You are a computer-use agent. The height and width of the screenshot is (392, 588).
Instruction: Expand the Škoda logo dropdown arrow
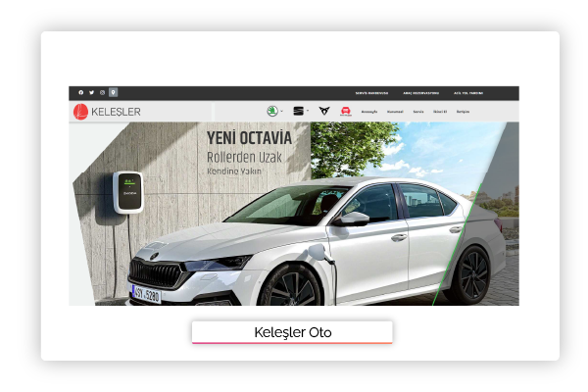[x=281, y=111]
